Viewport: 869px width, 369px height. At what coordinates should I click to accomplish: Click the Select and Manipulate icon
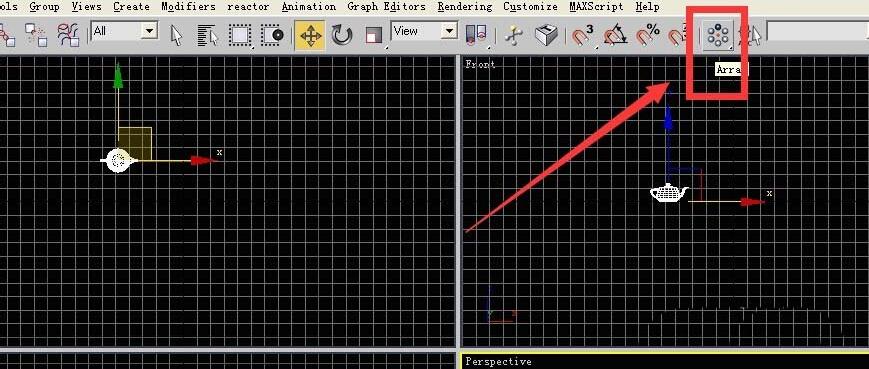click(514, 36)
